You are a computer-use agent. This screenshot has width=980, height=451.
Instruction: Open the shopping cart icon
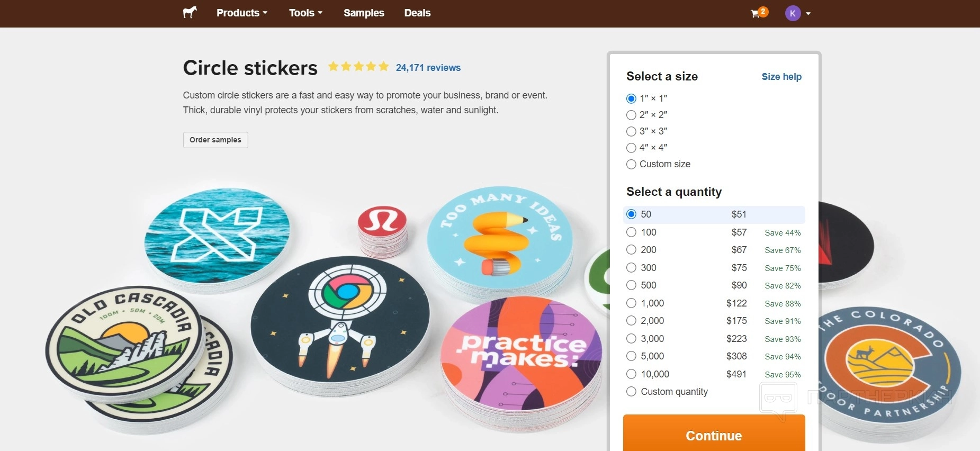(756, 13)
